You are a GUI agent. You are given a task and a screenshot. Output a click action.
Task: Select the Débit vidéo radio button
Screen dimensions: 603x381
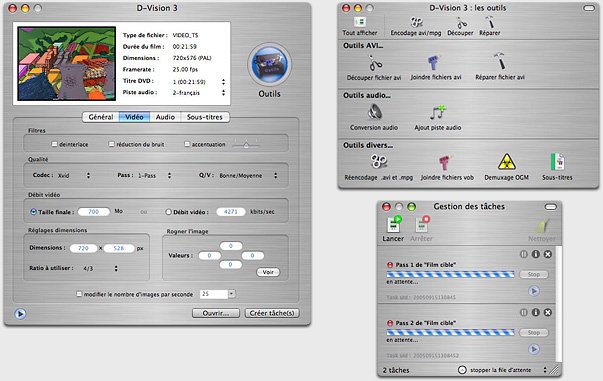click(x=168, y=212)
